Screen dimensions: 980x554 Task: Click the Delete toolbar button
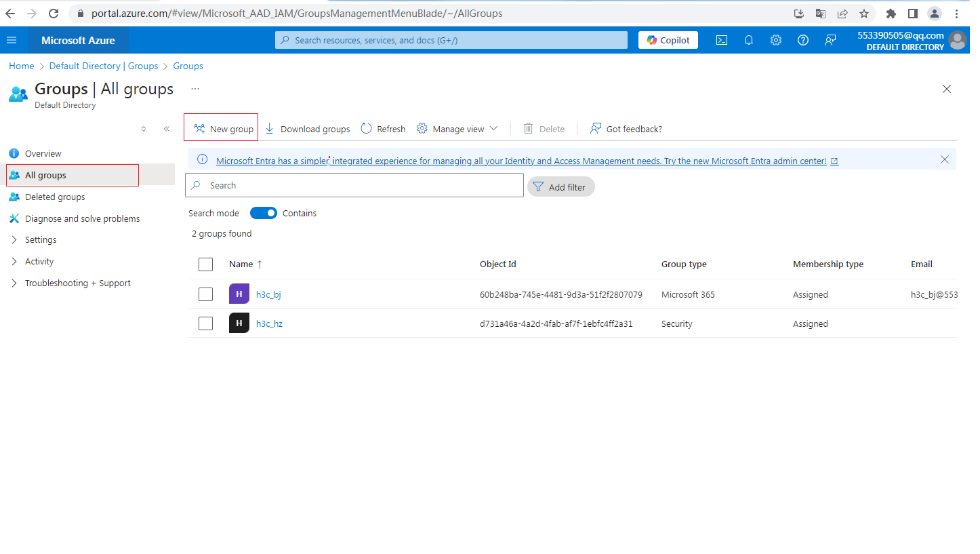pyautogui.click(x=544, y=129)
